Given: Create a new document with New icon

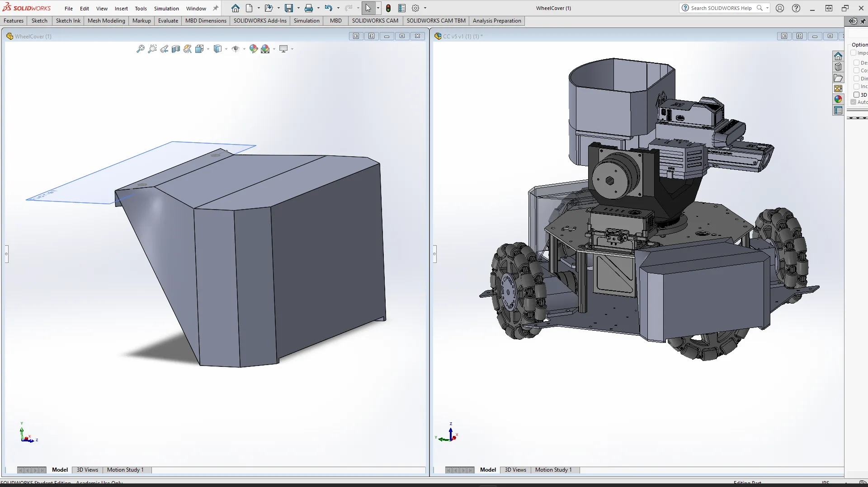Looking at the screenshot, I should [249, 8].
